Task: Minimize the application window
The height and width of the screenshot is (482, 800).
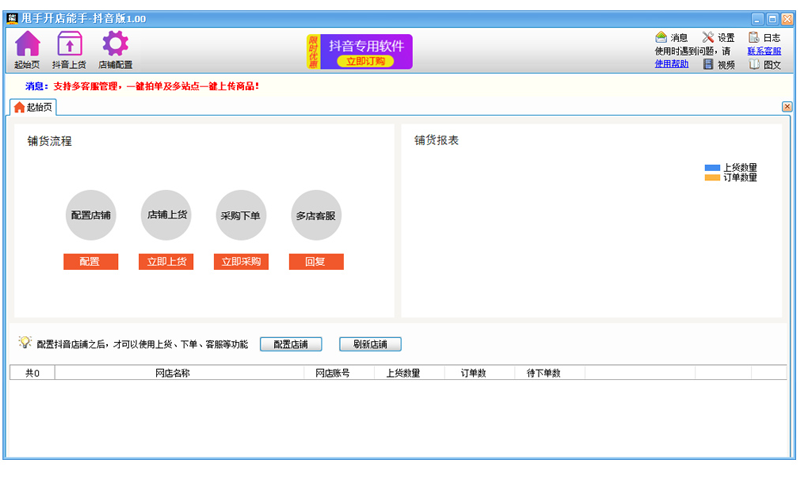Action: [x=758, y=19]
